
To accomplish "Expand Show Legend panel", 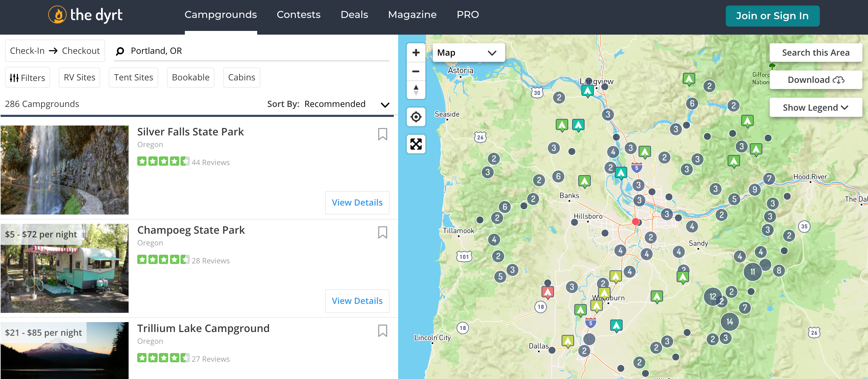I will (815, 108).
